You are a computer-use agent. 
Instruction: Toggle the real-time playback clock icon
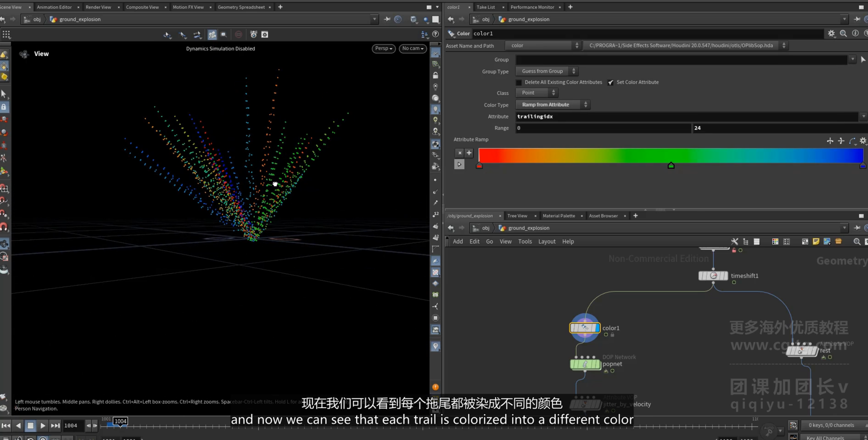(x=43, y=438)
